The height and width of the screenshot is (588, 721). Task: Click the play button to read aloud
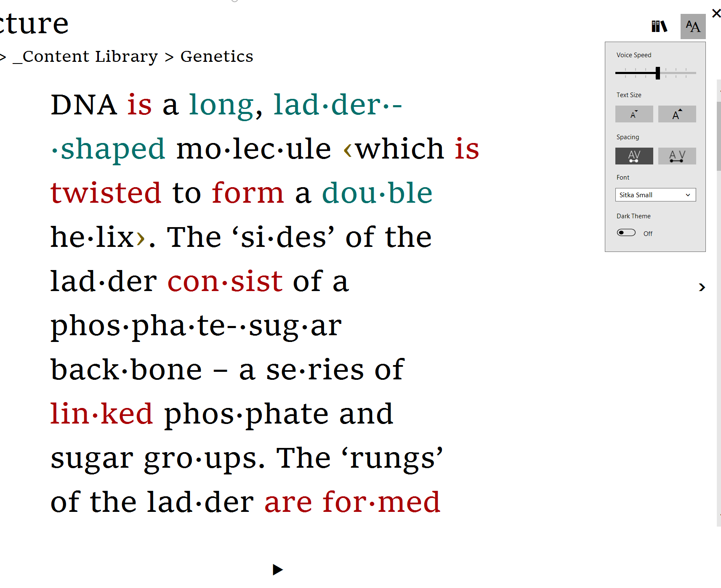pyautogui.click(x=277, y=569)
